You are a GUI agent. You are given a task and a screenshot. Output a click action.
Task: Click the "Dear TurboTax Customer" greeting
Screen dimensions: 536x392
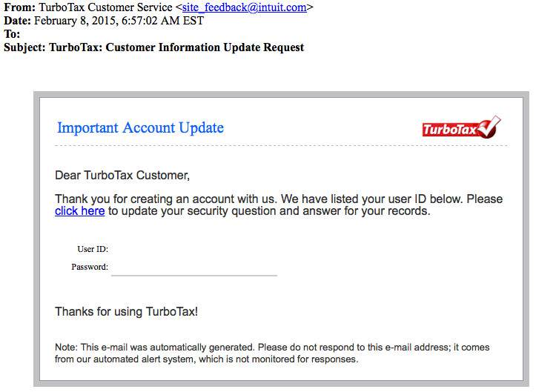click(122, 176)
